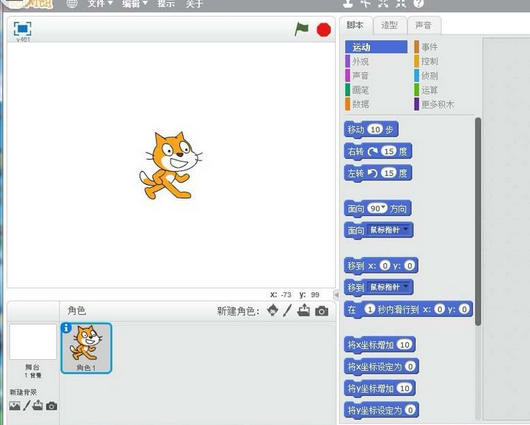Open the 文件 menu

click(100, 4)
